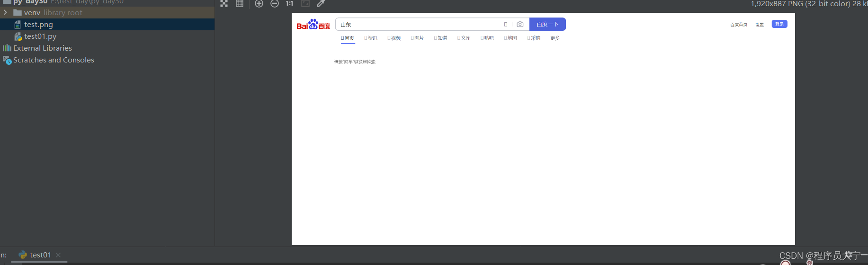Click the Baidu logo in the preview
This screenshot has width=868, height=265.
click(x=313, y=25)
